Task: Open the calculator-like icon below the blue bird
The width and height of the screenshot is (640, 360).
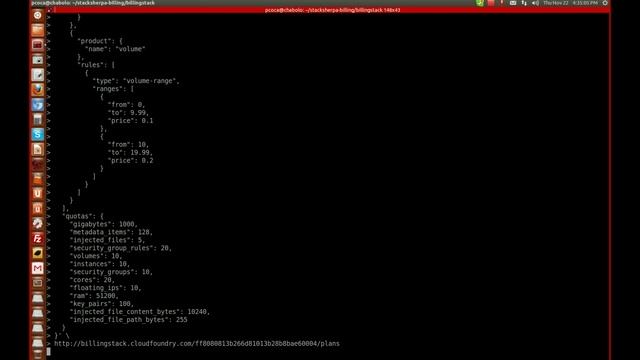Action: click(x=38, y=120)
